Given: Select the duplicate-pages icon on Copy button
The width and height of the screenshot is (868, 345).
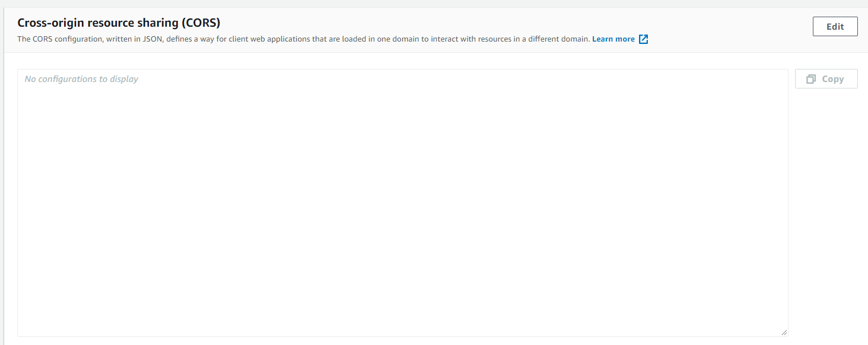Looking at the screenshot, I should (812, 78).
